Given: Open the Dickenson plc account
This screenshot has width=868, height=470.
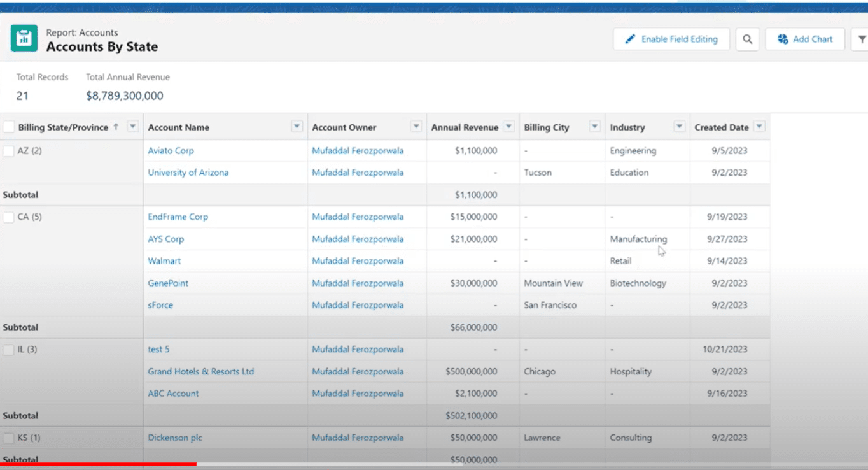Looking at the screenshot, I should click(175, 438).
